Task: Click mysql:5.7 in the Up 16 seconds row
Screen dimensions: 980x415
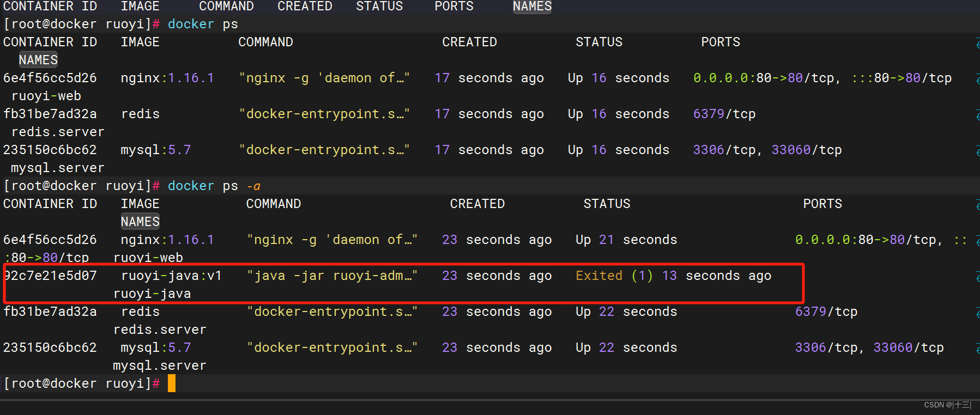Action: 156,150
